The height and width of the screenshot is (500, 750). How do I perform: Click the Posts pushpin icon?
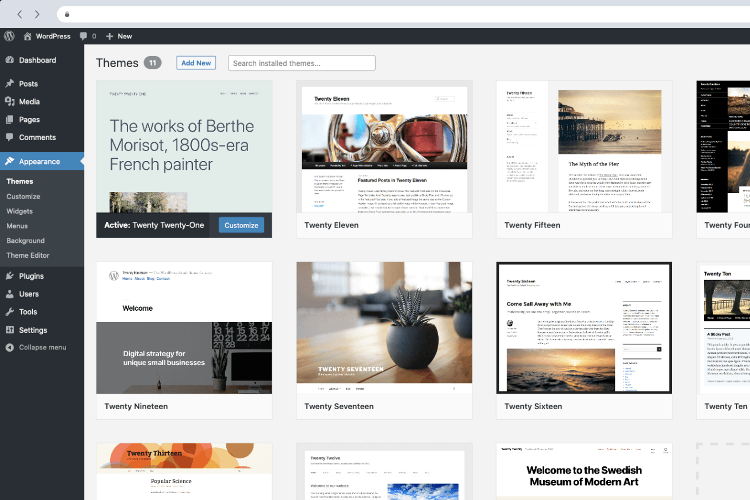pos(10,83)
